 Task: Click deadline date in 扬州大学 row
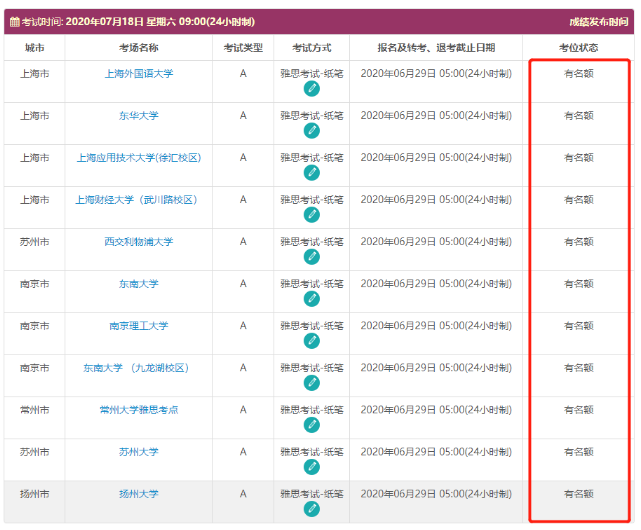point(436,494)
